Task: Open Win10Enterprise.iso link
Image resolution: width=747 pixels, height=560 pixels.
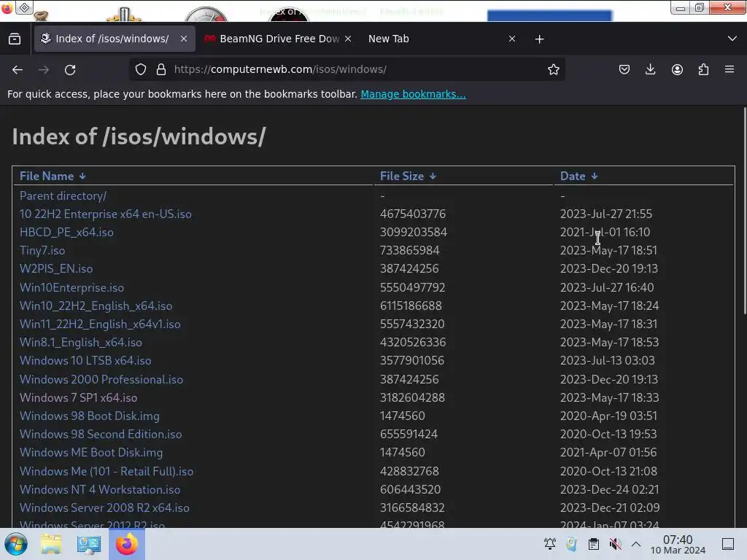Action: 71,287
